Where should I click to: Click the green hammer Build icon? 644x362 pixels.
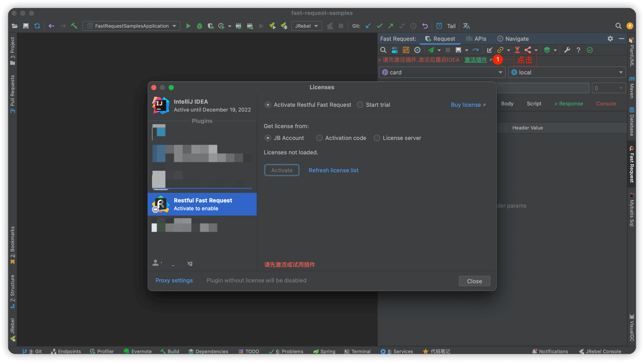[x=74, y=26]
